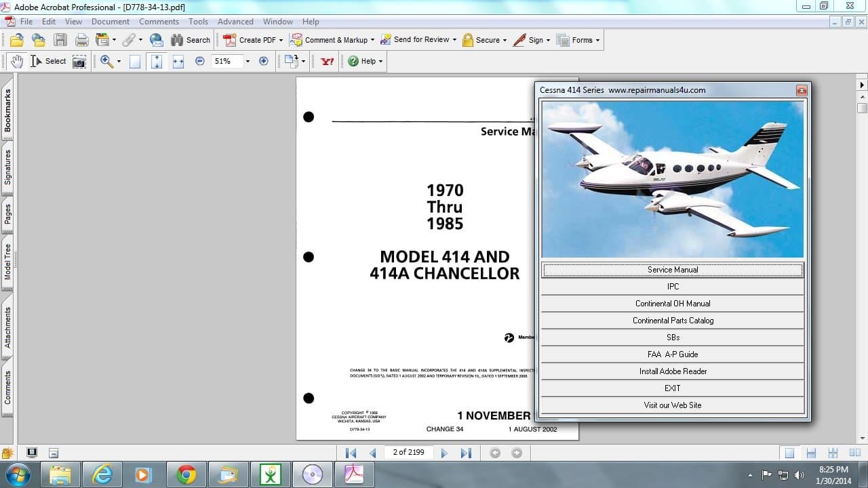
Task: Select the Zoom In tool
Action: click(106, 61)
